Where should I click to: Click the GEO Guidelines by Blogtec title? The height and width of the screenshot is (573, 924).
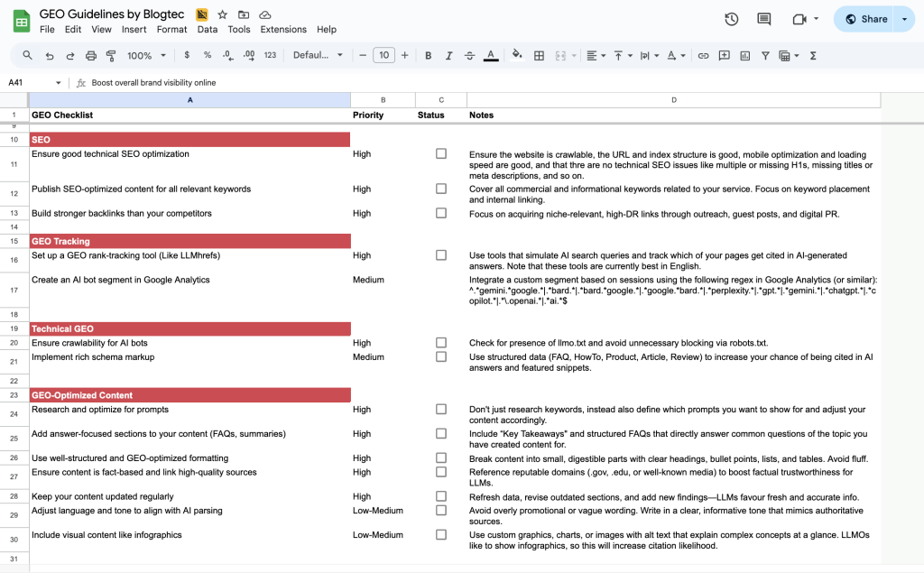pos(112,14)
